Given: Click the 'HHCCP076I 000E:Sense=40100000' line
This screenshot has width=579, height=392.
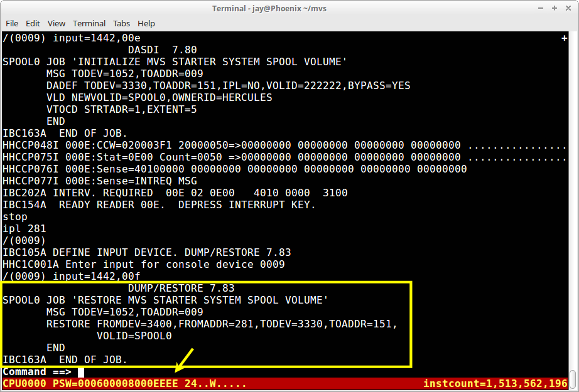Looking at the screenshot, I should click(234, 169).
